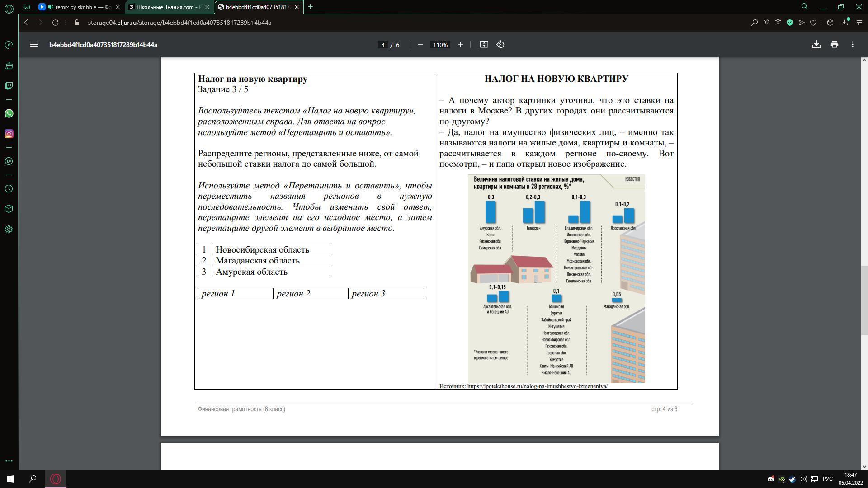Open pinboard edit icon in address bar
The height and width of the screenshot is (488, 868).
coord(766,23)
